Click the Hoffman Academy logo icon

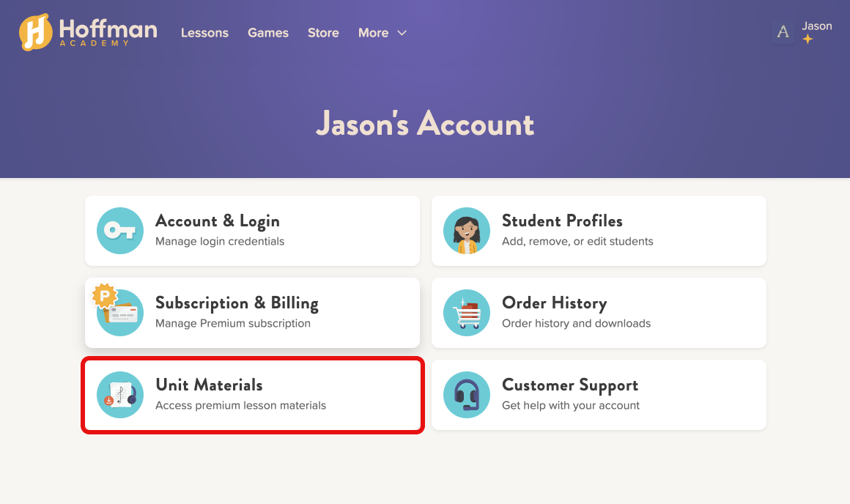point(35,32)
